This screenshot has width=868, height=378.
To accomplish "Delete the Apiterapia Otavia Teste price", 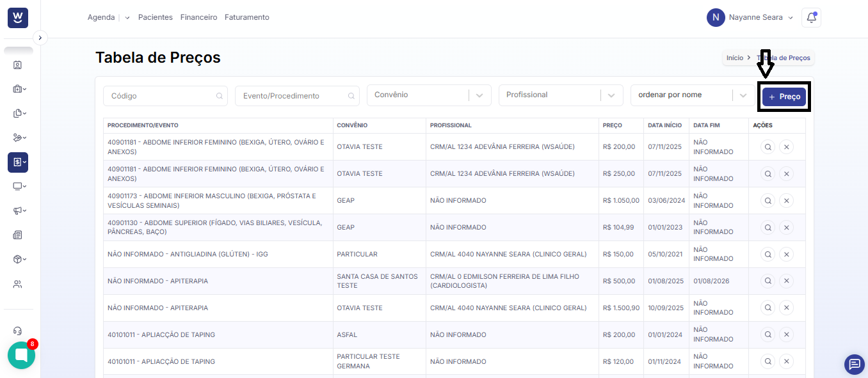I will (x=787, y=308).
